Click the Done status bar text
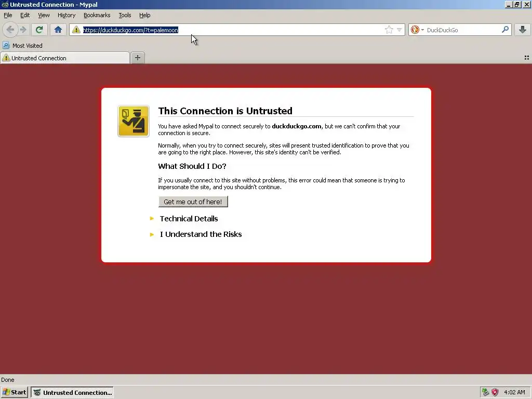The width and height of the screenshot is (532, 399). (x=7, y=380)
